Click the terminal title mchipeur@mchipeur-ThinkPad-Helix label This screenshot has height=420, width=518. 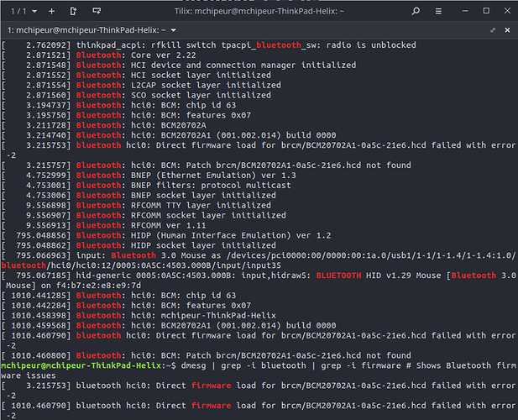pyautogui.click(x=86, y=30)
